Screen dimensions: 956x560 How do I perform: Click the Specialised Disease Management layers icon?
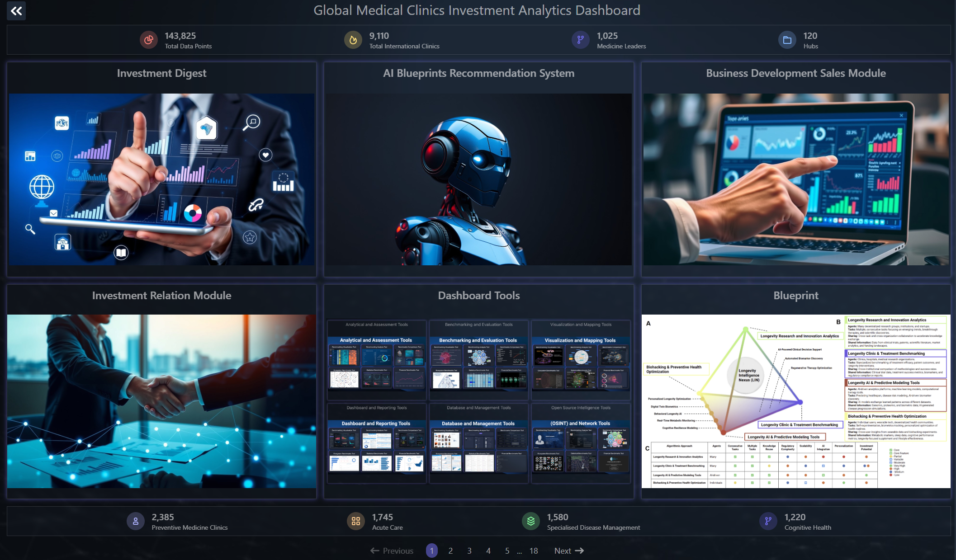tap(530, 522)
